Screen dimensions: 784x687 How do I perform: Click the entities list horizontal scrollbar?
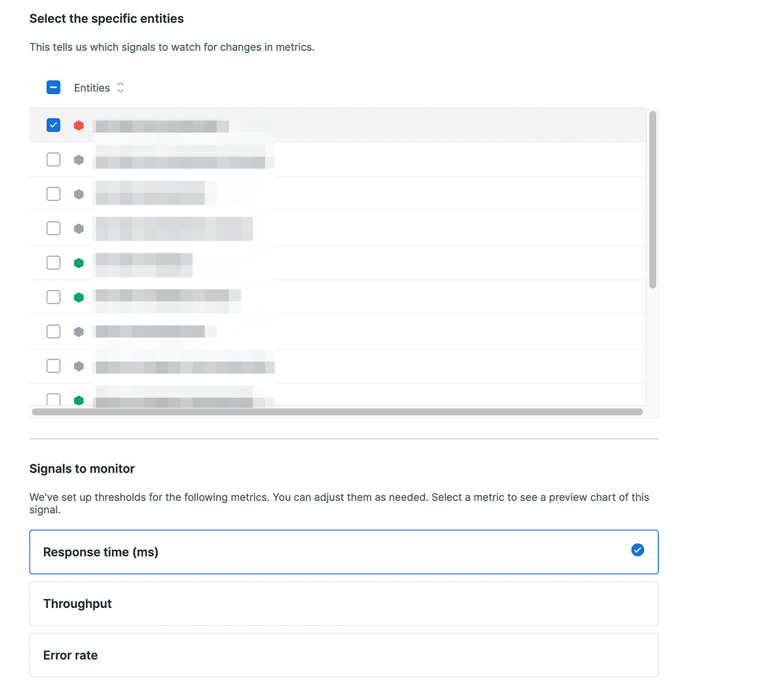click(336, 412)
